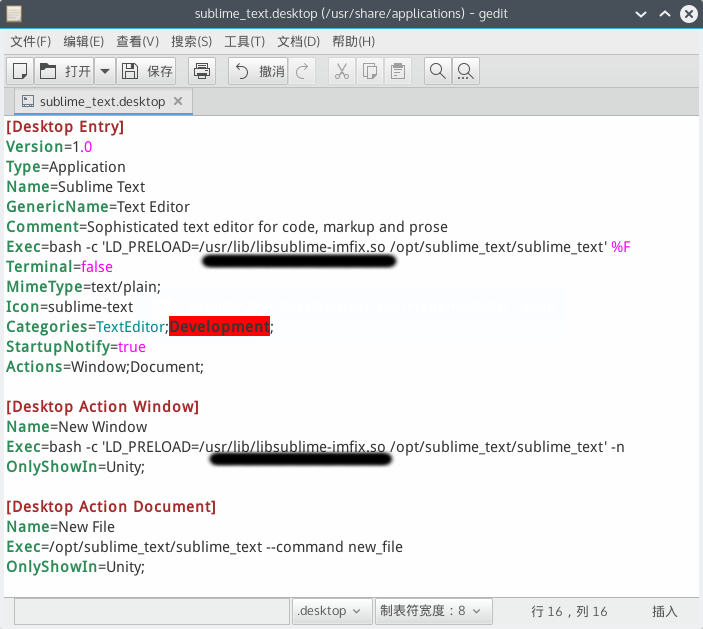Print the document using the printer icon
The image size is (703, 629).
tap(202, 71)
